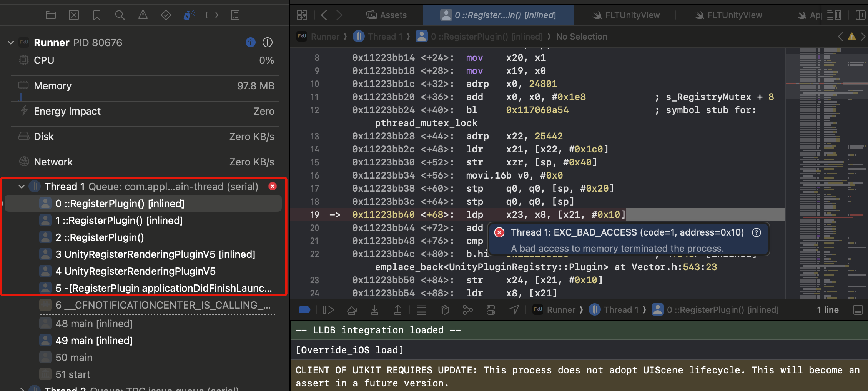Click the minimap at the editor's edge
Viewport: 868px width, 391px height.
826,173
